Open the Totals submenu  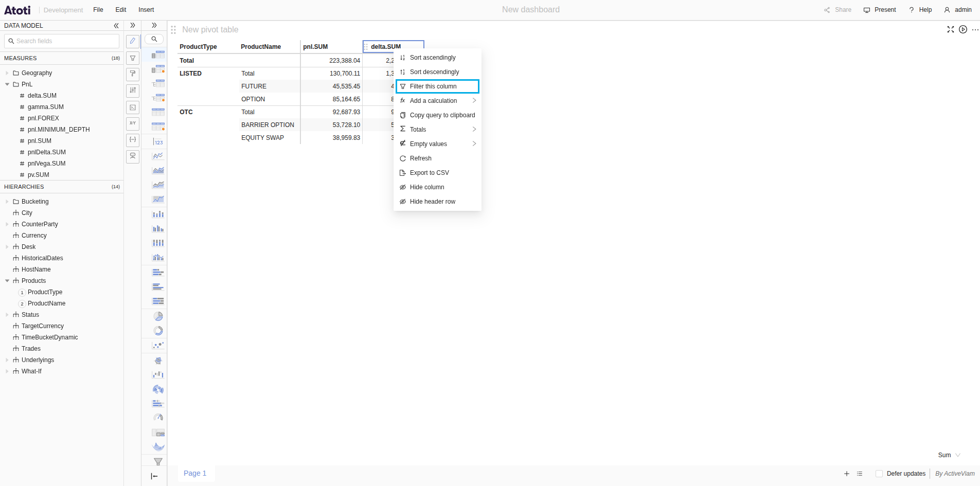pos(437,130)
